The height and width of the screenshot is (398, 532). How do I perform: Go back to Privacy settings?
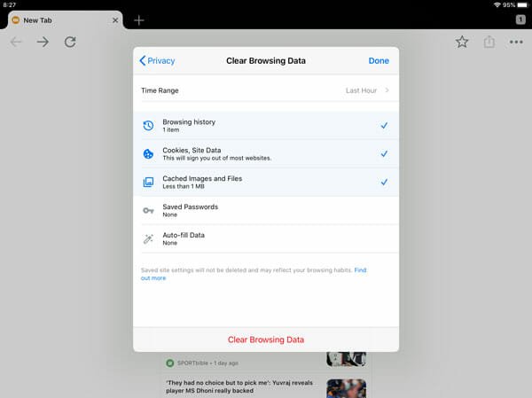(158, 61)
